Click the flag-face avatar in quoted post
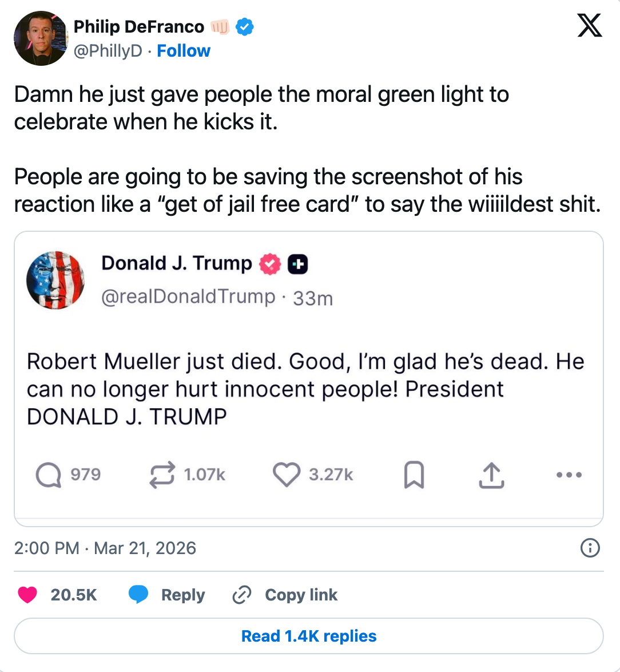Screen dimensions: 620x672 (x=55, y=280)
